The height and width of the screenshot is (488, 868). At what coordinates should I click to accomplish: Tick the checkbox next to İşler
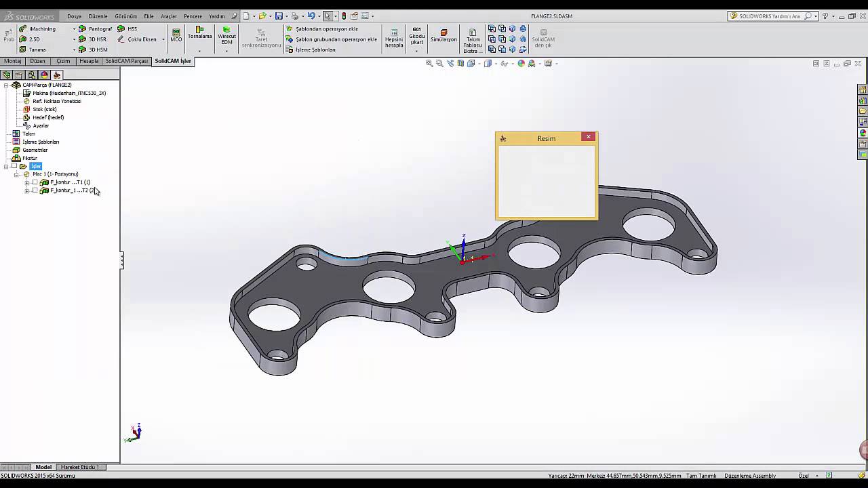[15, 166]
